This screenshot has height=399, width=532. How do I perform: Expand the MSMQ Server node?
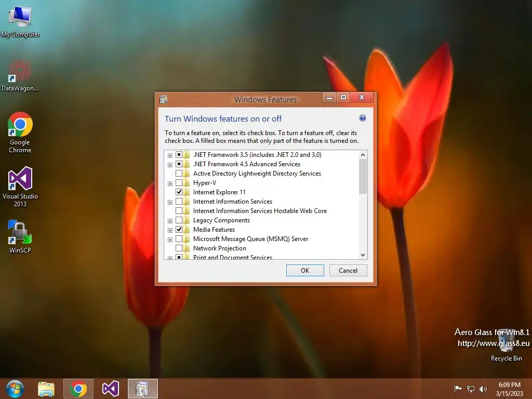point(170,240)
